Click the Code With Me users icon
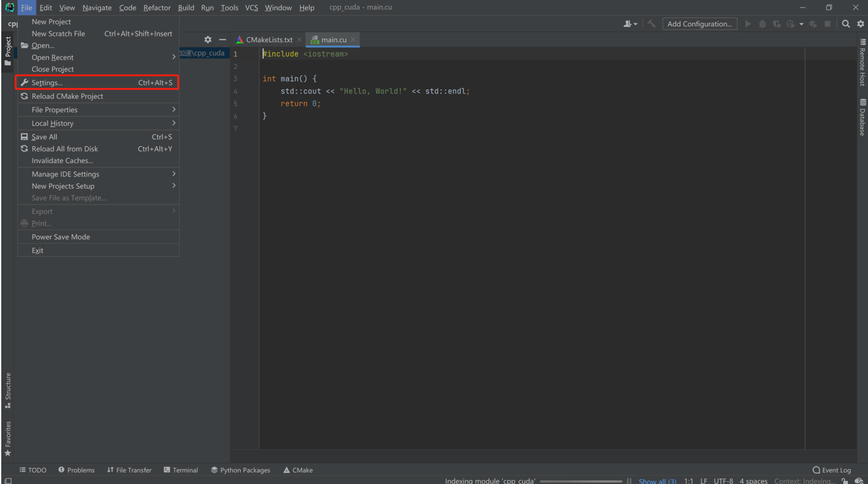This screenshot has width=868, height=484. pos(630,24)
